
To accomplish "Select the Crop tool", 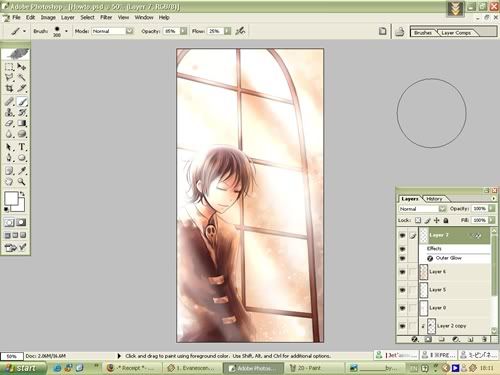I will (9, 88).
